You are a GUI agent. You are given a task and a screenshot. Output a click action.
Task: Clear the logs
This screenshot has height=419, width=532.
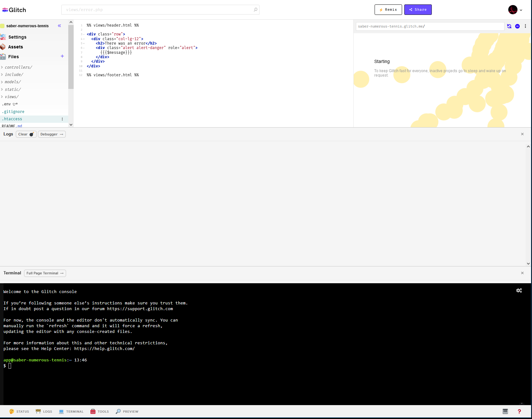pos(26,134)
